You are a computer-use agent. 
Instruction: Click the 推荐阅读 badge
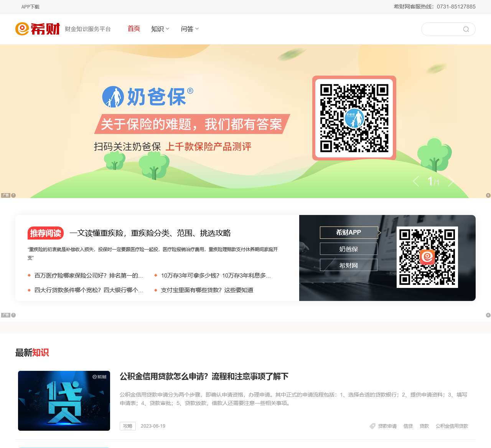click(x=46, y=233)
